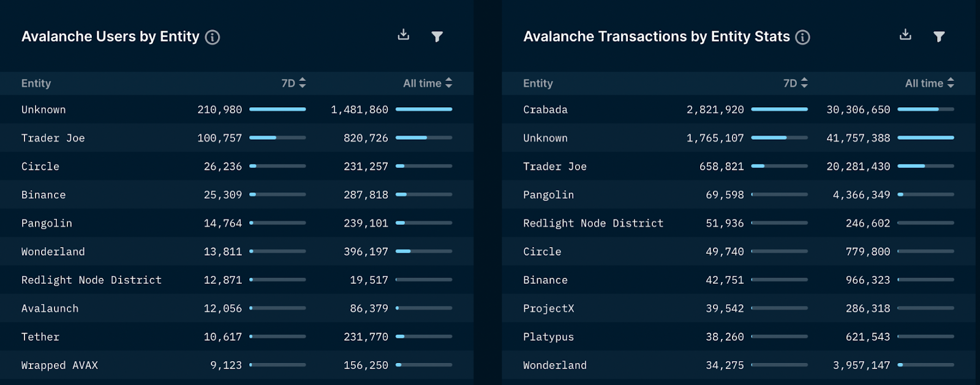Click all-time value 156,250 for Wrapped AVAX
The width and height of the screenshot is (980, 385).
[366, 365]
